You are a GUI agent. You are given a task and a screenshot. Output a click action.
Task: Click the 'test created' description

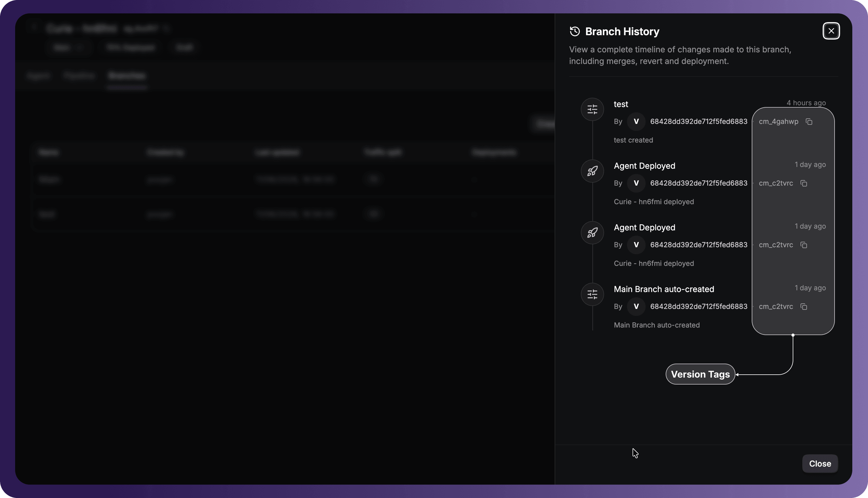point(633,140)
